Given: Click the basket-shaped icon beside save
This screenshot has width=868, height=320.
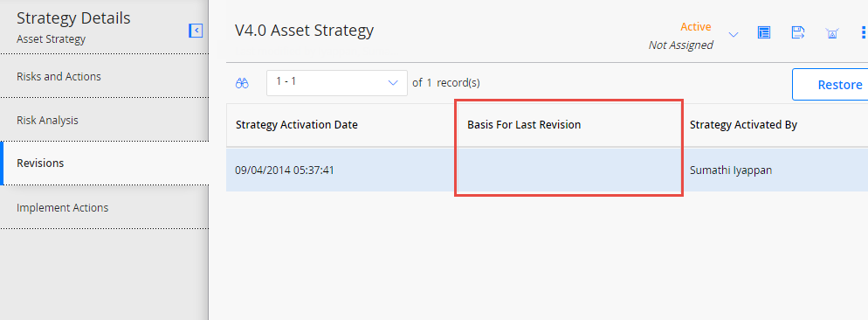Looking at the screenshot, I should pyautogui.click(x=831, y=33).
